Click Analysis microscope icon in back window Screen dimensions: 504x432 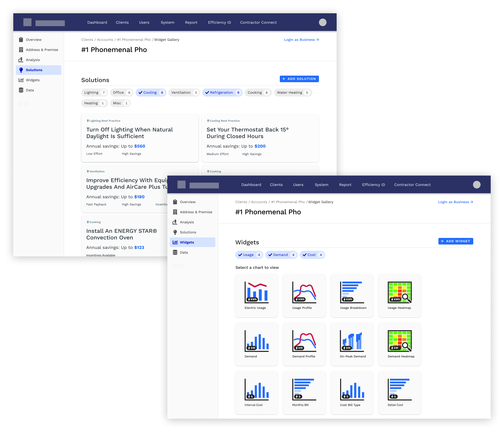coord(21,60)
